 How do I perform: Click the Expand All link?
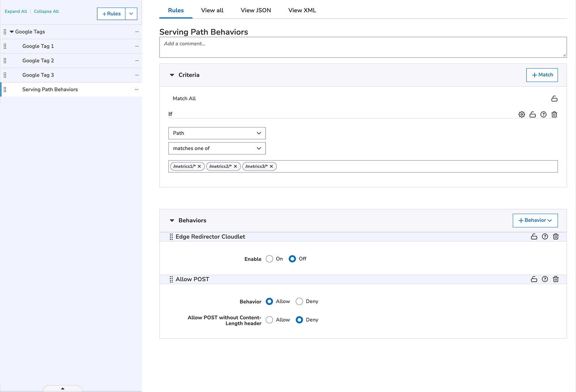click(16, 12)
